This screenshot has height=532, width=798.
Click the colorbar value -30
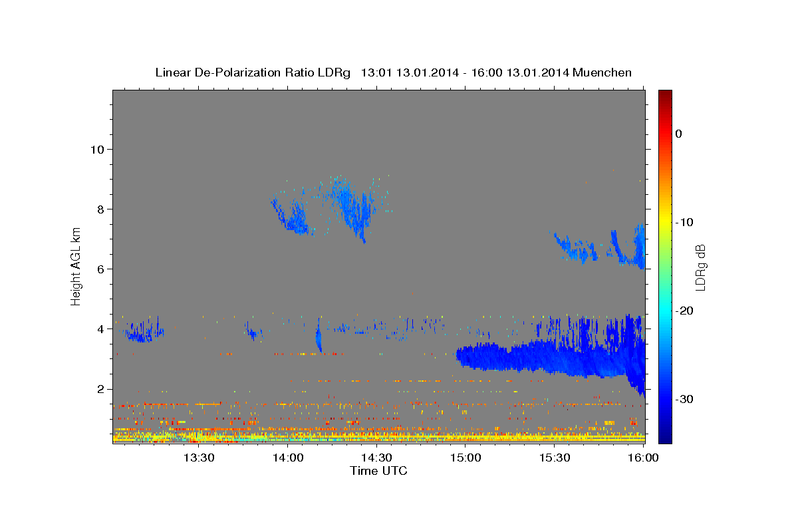click(684, 399)
